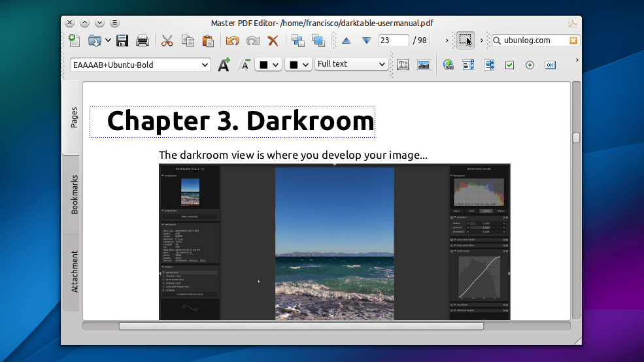Image resolution: width=644 pixels, height=362 pixels.
Task: Increase font size with A plus icon
Action: (x=224, y=65)
